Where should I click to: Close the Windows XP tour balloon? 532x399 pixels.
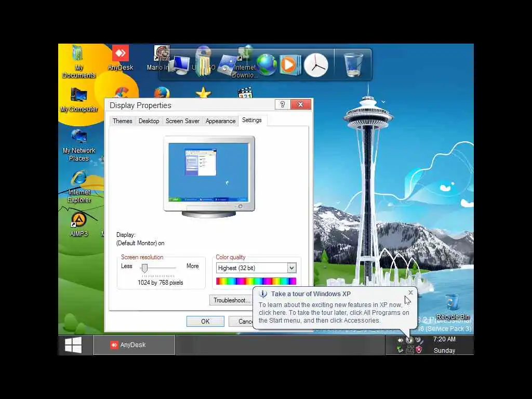410,292
